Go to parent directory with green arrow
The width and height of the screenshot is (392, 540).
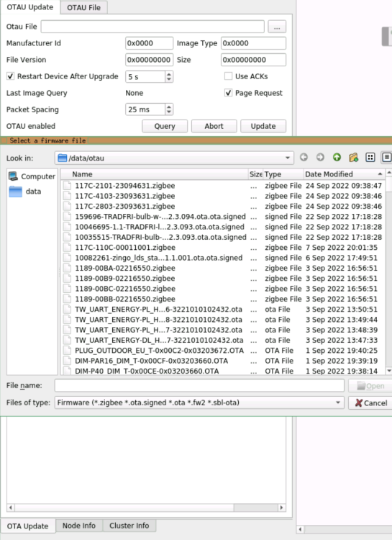[x=337, y=158]
